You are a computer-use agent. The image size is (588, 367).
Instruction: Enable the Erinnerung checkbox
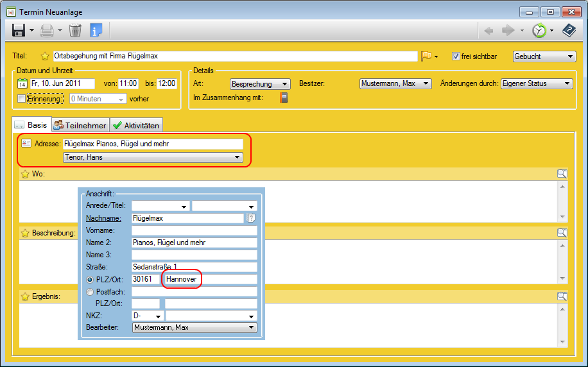22,99
